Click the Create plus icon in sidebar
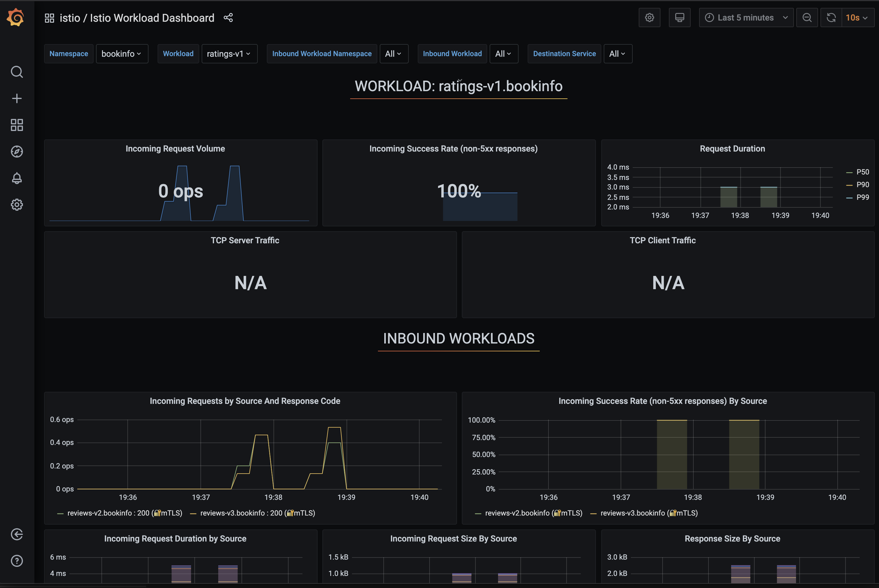The width and height of the screenshot is (879, 588). pos(17,99)
